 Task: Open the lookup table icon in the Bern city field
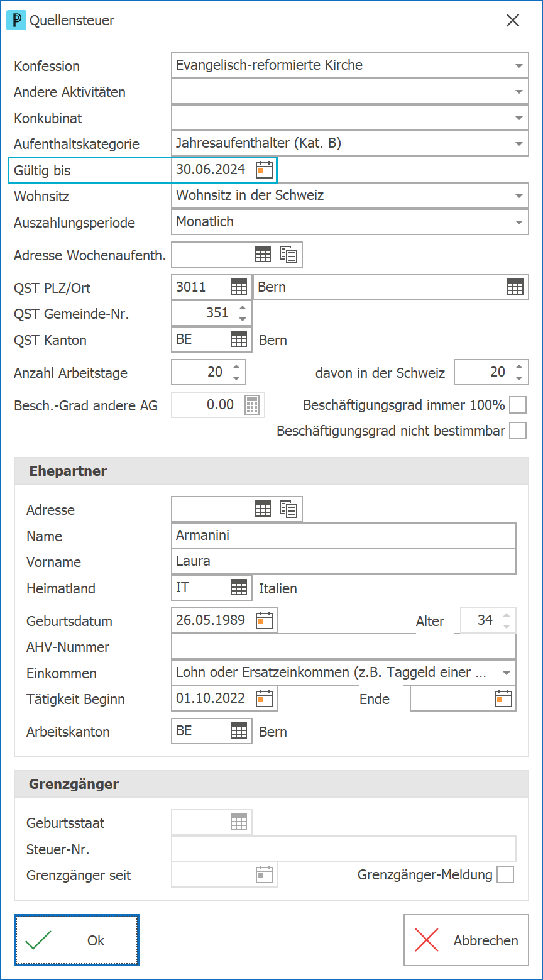[x=515, y=287]
